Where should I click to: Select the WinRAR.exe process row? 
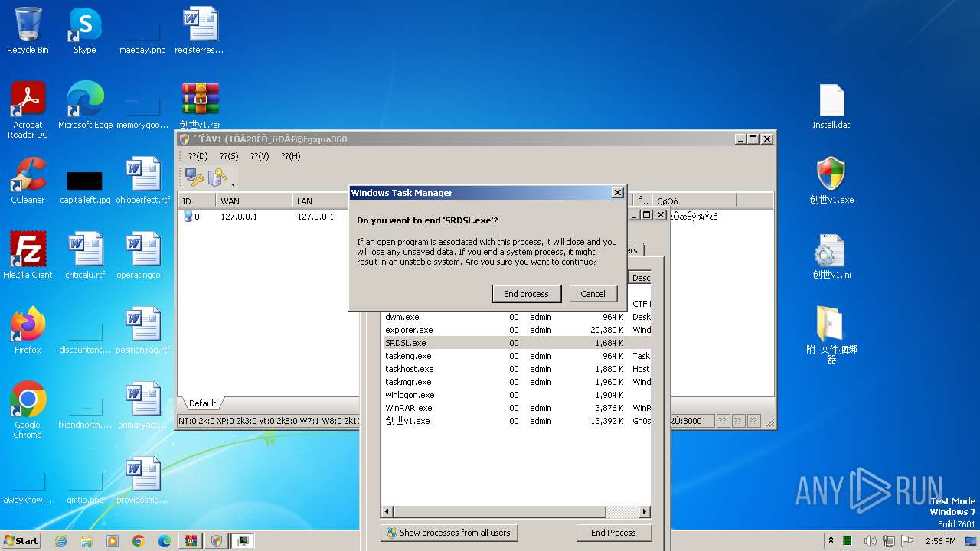tap(517, 408)
